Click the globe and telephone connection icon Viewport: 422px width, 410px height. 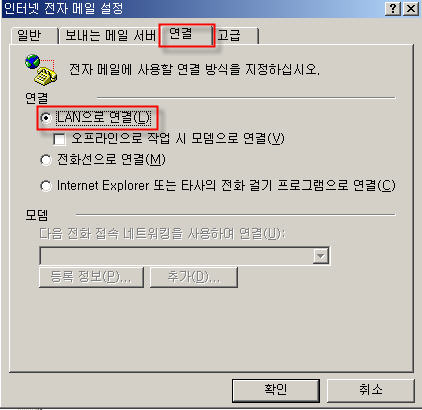click(x=41, y=69)
